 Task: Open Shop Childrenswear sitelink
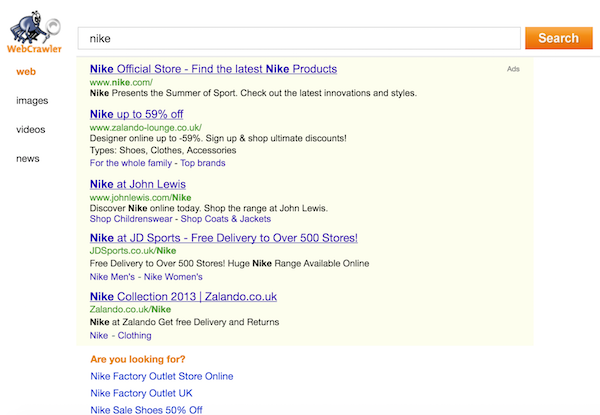coord(131,219)
